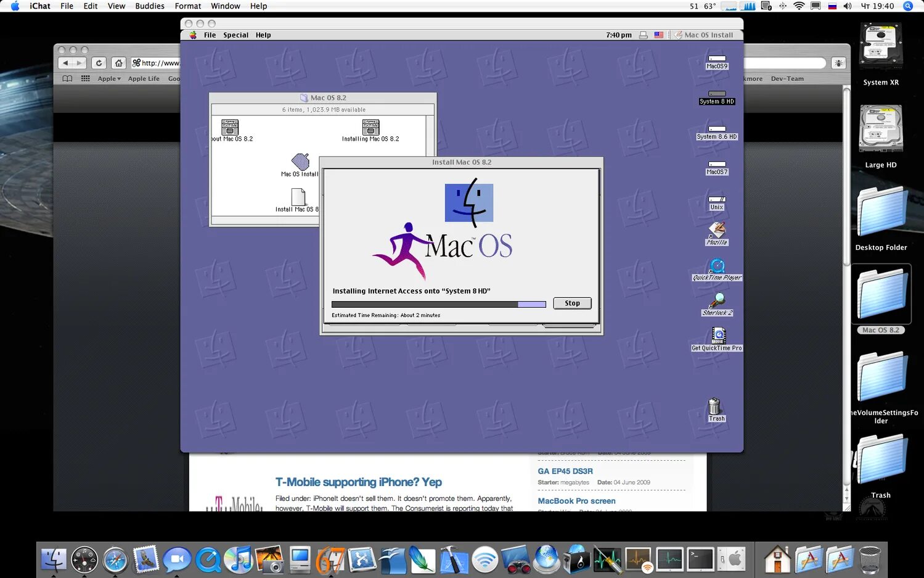Image resolution: width=924 pixels, height=578 pixels.
Task: Select the MacOS7 disk icon
Action: coord(717,167)
